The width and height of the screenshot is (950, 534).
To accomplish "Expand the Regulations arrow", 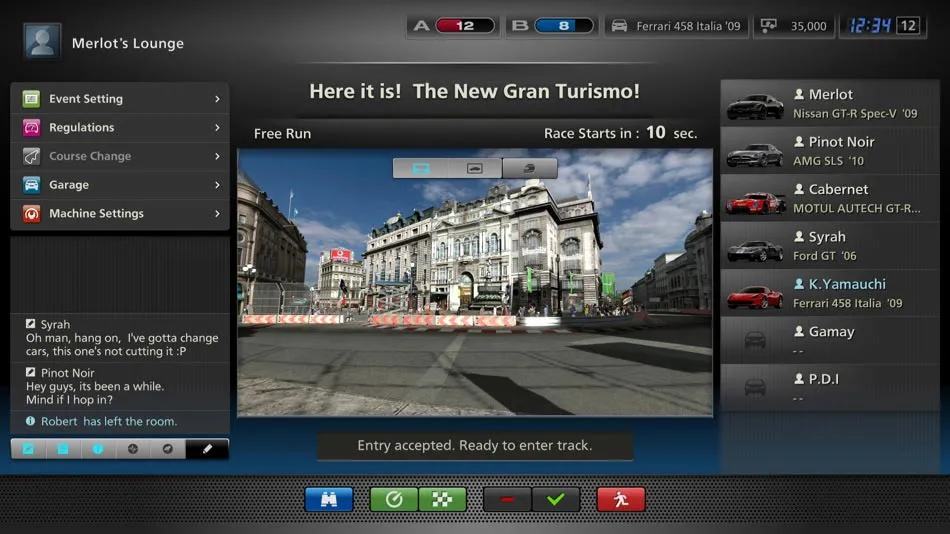I will 217,128.
